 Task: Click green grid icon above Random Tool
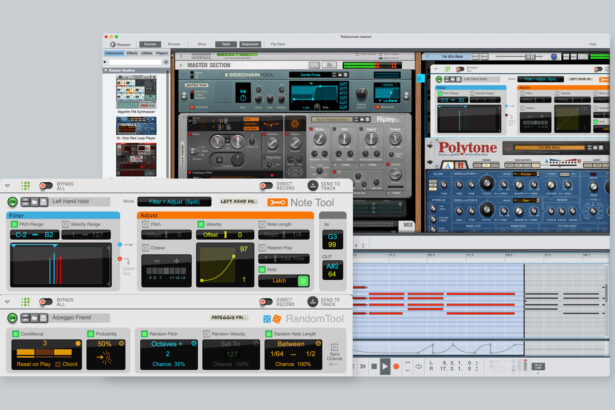coord(25,301)
